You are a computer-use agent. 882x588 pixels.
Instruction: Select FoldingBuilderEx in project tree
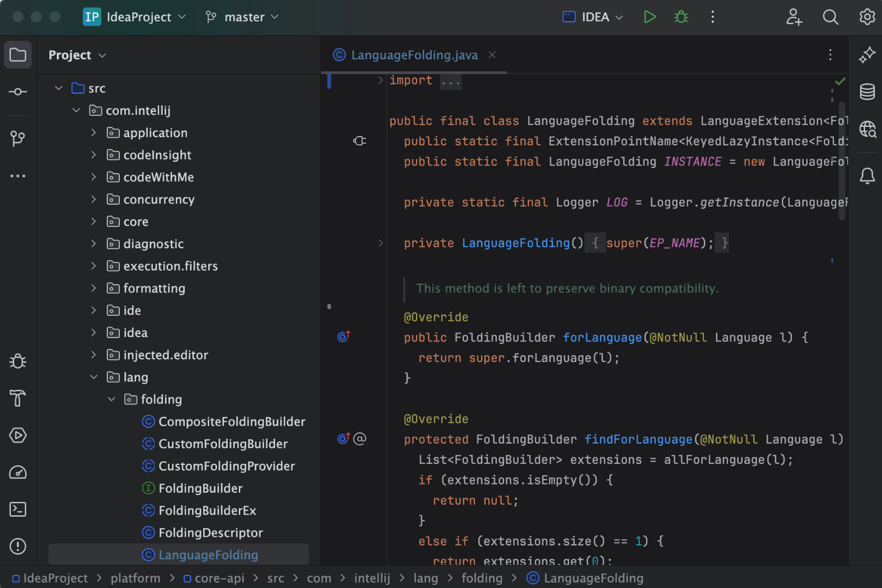coord(207,511)
